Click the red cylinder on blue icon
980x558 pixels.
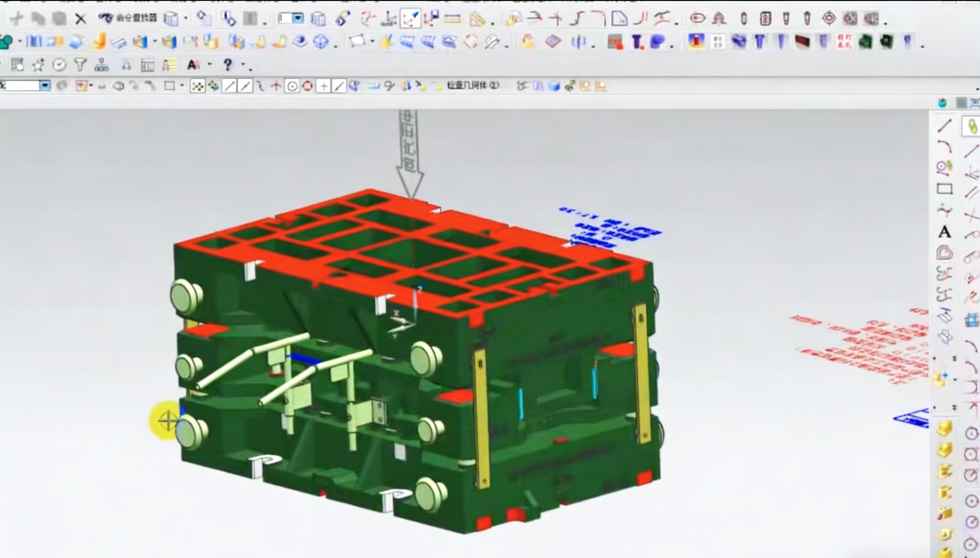696,41
